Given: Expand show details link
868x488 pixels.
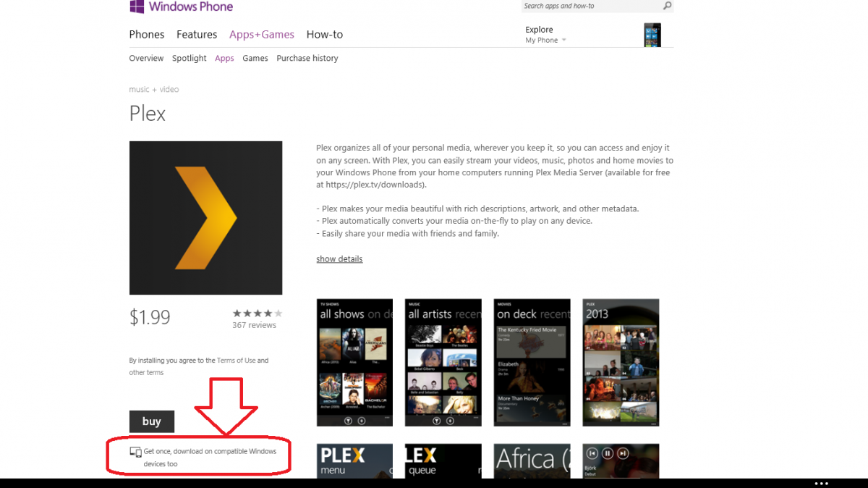Looking at the screenshot, I should tap(339, 259).
